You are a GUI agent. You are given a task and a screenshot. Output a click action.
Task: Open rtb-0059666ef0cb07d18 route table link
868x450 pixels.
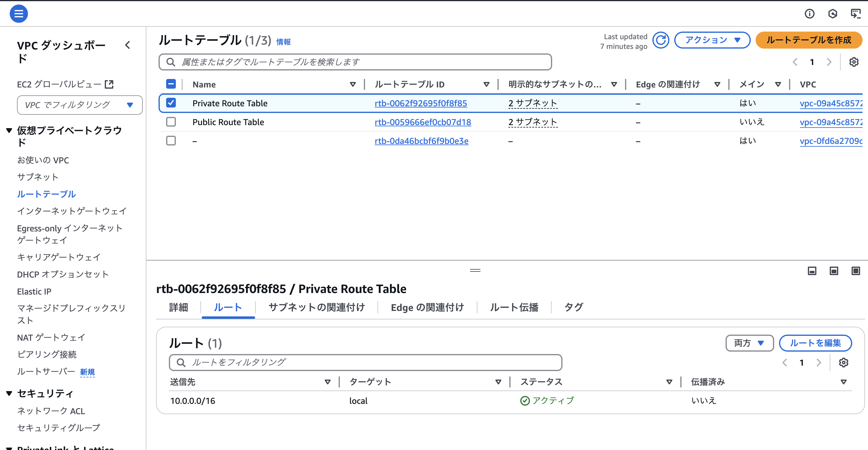[x=422, y=122]
